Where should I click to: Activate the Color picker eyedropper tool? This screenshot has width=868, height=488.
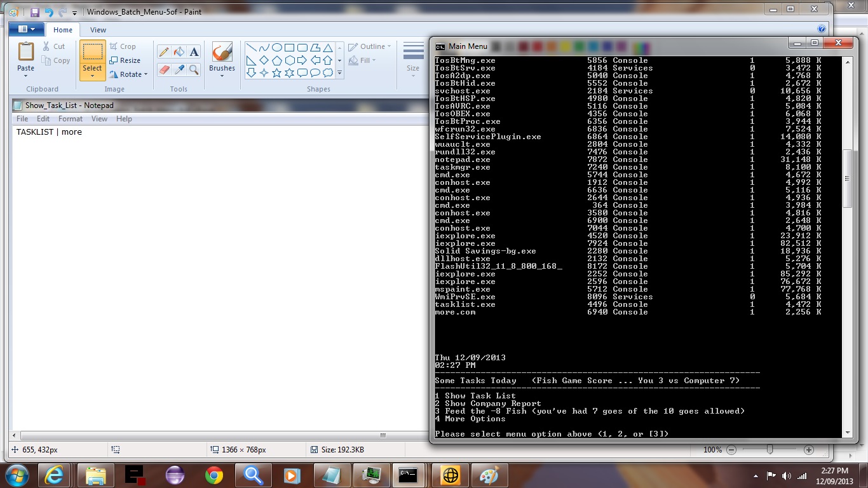[x=179, y=69]
